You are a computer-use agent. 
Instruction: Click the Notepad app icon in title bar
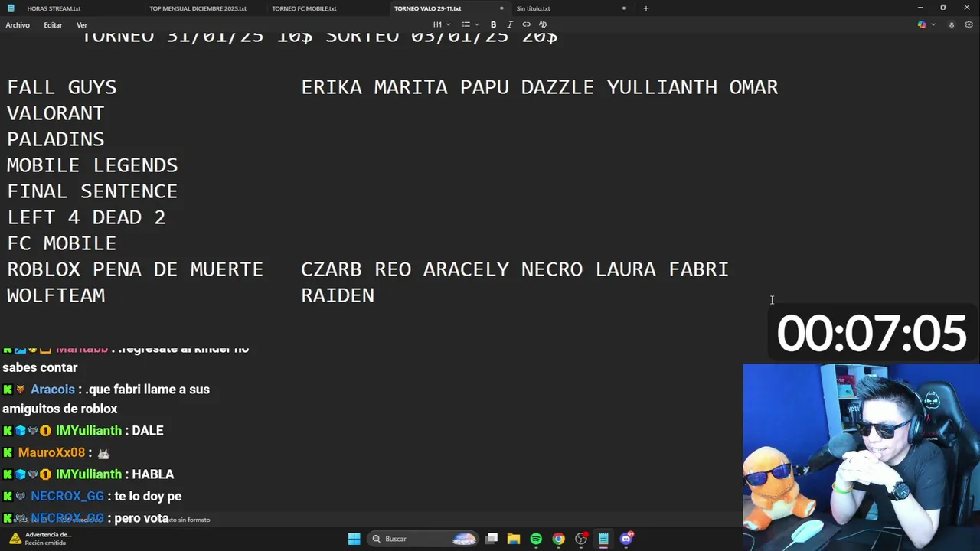pyautogui.click(x=11, y=8)
